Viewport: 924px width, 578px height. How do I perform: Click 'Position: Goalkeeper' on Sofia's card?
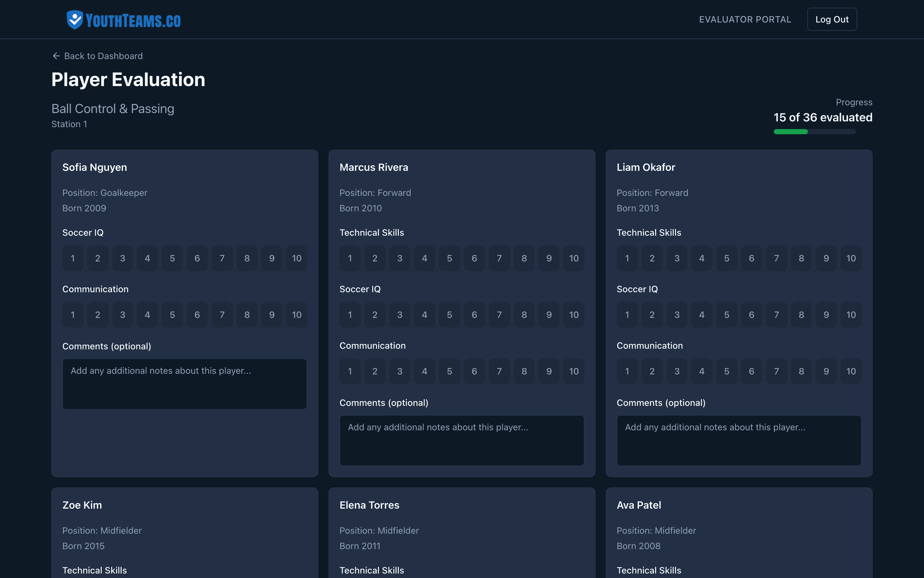point(105,193)
